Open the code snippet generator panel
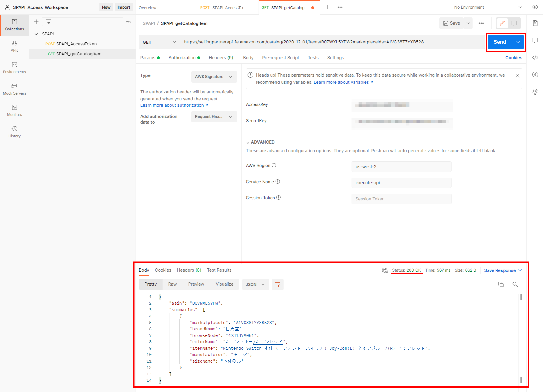 coord(535,57)
